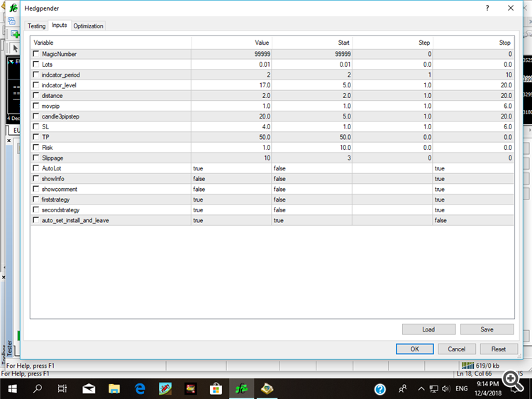Toggle the indcator_level checkbox
Image resolution: width=532 pixels, height=399 pixels.
[36, 85]
